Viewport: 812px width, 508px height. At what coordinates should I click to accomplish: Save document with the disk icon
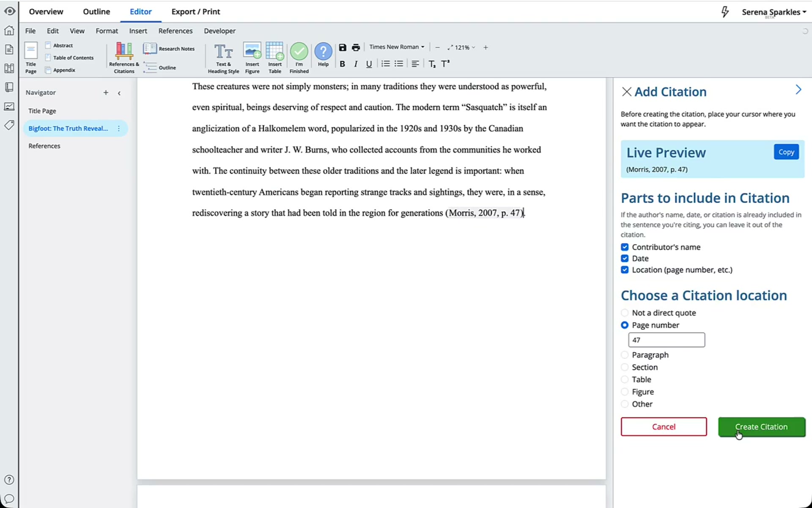point(343,47)
